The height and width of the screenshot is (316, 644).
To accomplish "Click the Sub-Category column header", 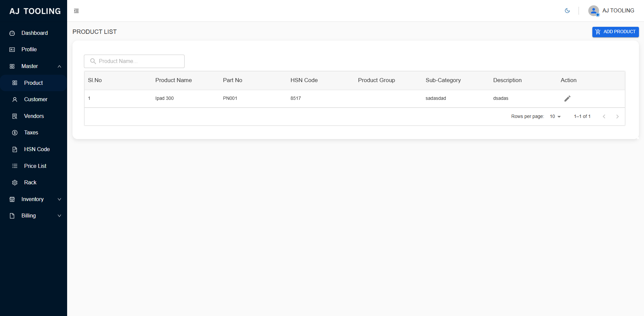I will click(443, 80).
